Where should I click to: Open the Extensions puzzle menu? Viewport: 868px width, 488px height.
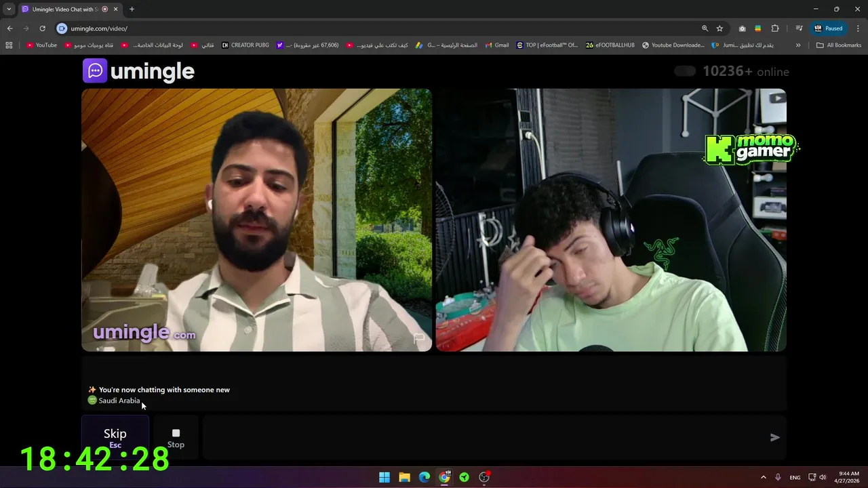click(x=775, y=28)
